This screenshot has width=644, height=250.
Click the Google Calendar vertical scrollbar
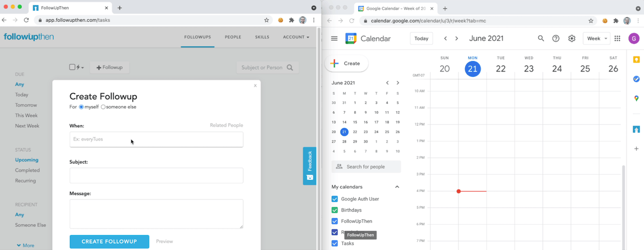click(623, 207)
